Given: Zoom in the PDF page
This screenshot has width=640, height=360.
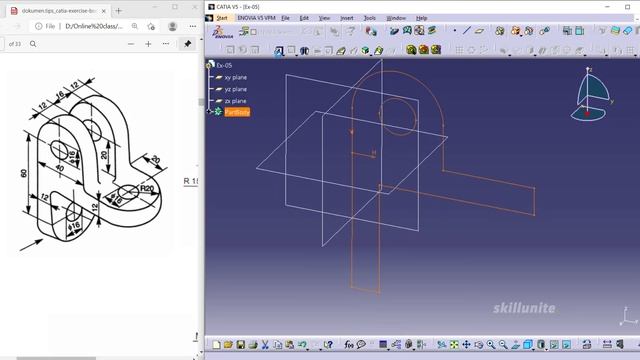Looking at the screenshot, I should 148,44.
